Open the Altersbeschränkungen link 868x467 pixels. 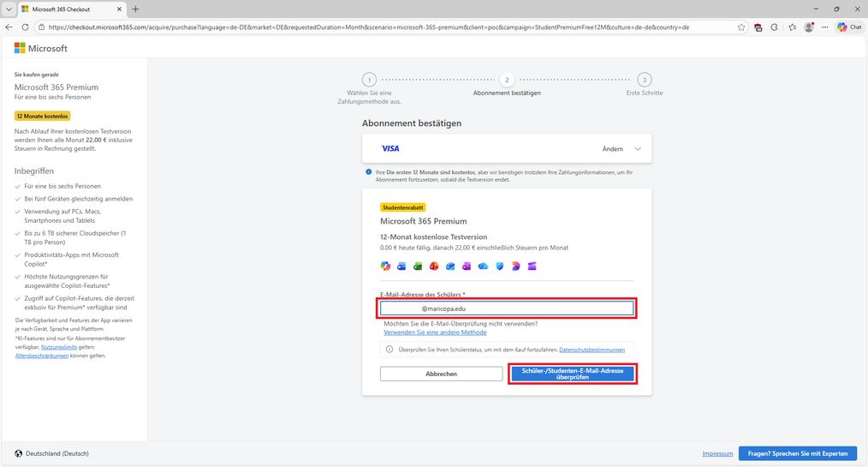42,356
